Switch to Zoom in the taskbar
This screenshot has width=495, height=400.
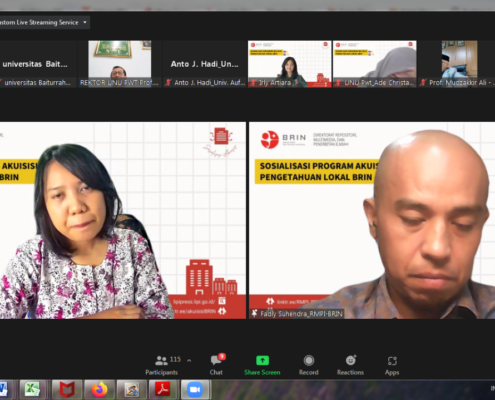196,389
